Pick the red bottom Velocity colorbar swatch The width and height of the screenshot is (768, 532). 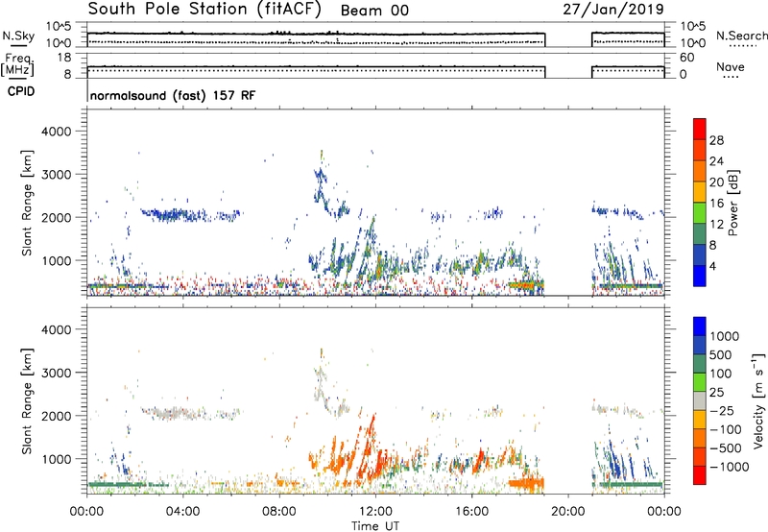tap(700, 475)
